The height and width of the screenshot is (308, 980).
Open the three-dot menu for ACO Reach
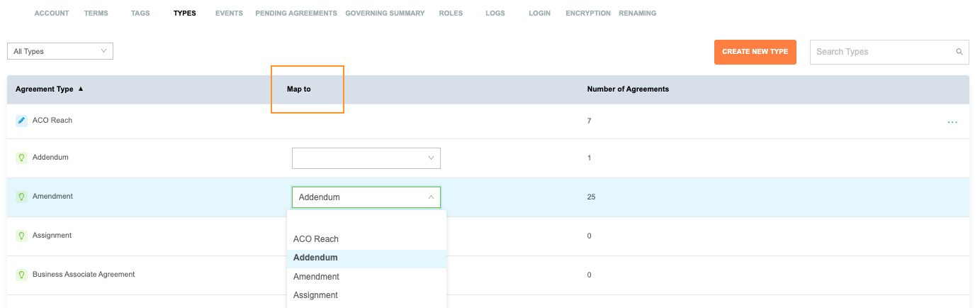(952, 122)
